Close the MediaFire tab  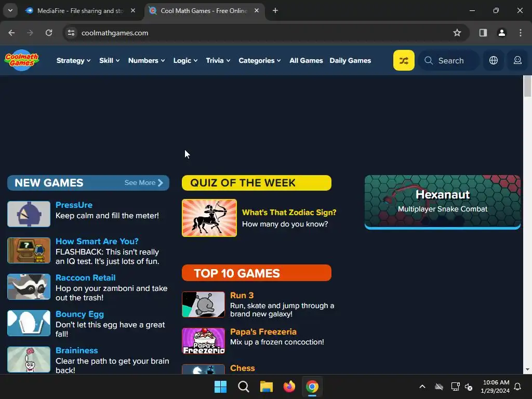[133, 10]
